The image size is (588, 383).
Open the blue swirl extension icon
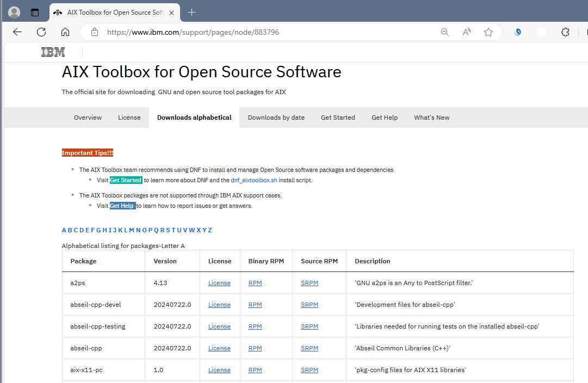[517, 32]
